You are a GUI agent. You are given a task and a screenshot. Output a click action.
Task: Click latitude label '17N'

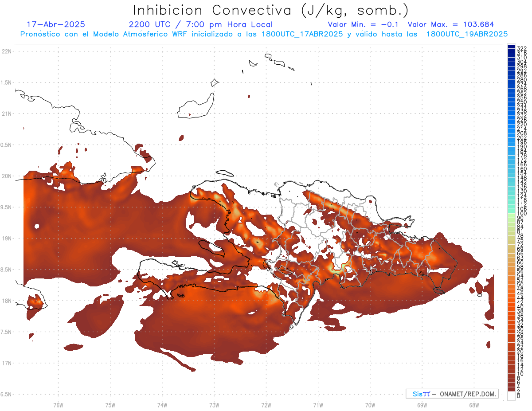point(6,363)
